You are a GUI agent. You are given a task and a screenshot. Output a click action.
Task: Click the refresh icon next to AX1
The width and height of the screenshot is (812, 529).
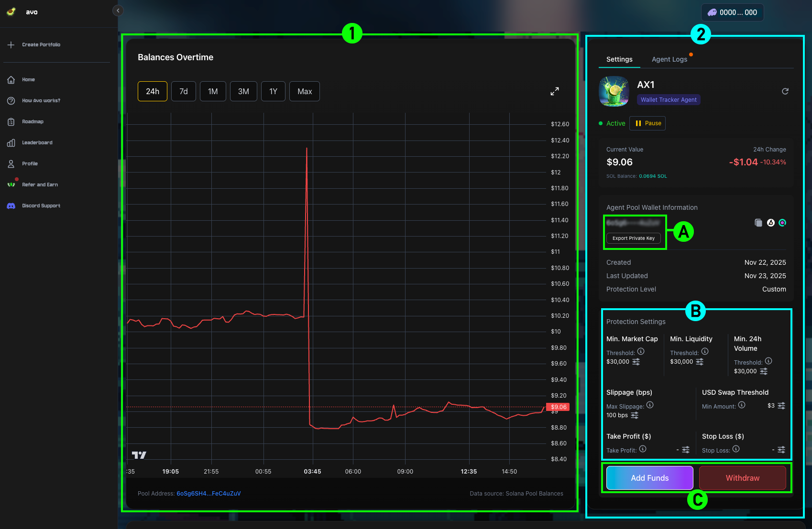click(x=785, y=91)
